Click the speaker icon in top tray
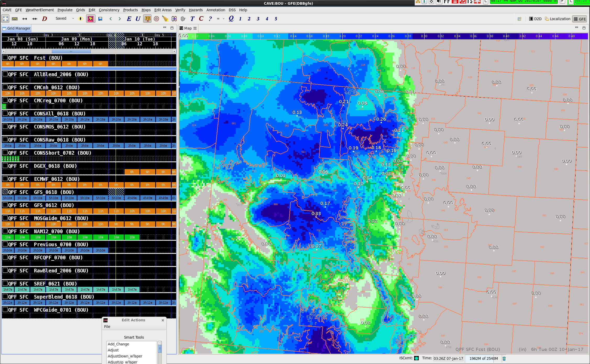 click(439, 2)
